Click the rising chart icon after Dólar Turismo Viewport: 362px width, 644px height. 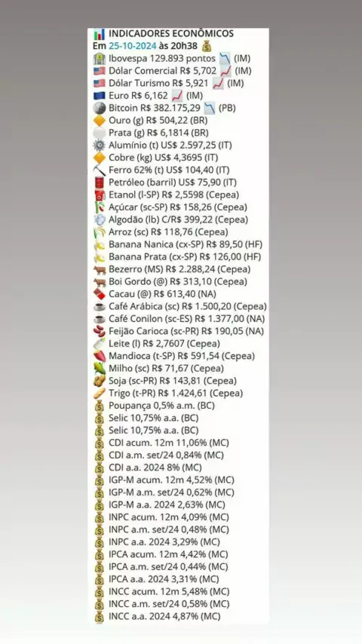click(218, 83)
